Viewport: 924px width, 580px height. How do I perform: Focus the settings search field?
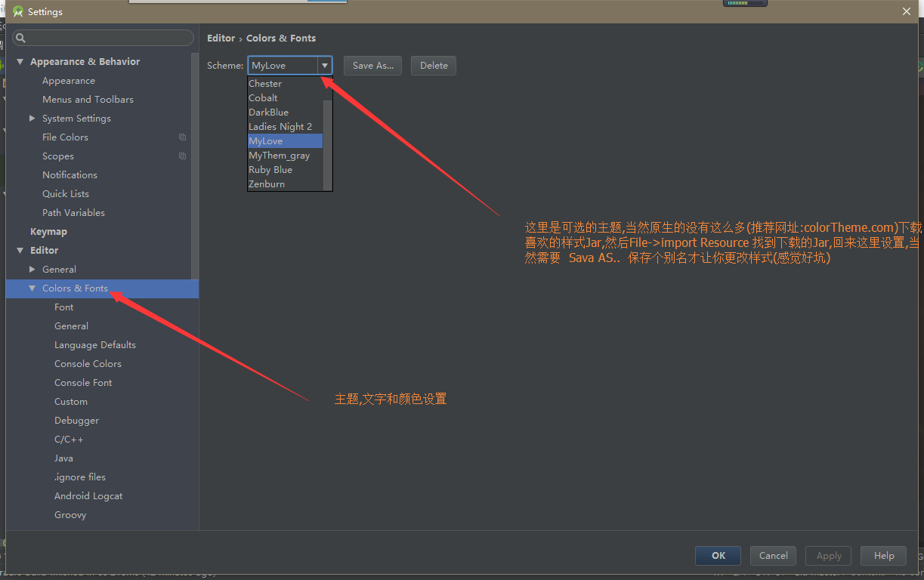pos(103,38)
